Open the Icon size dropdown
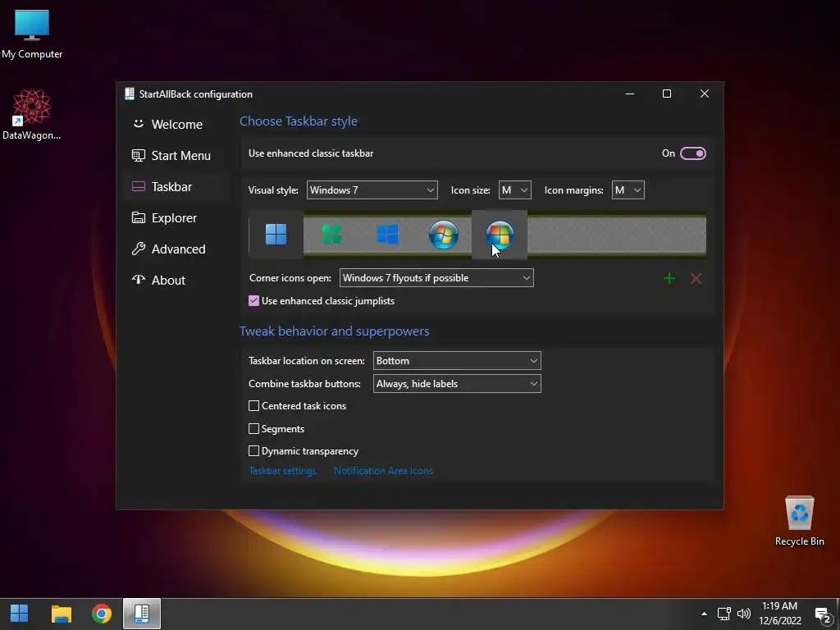 [x=515, y=190]
